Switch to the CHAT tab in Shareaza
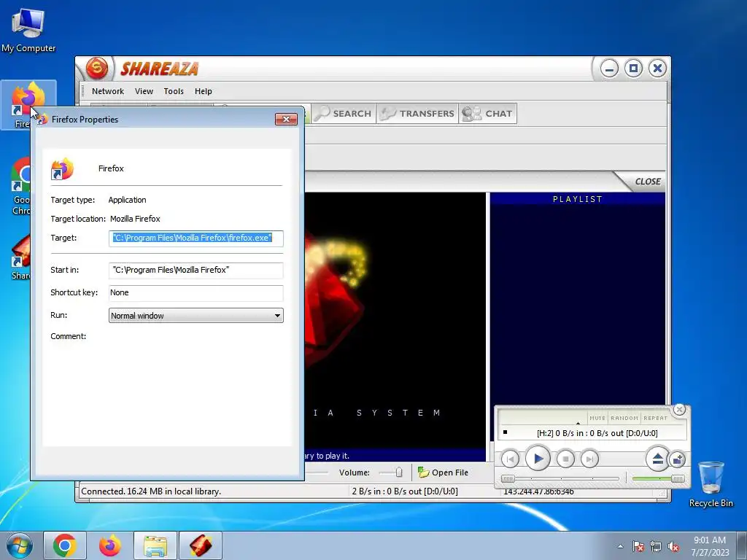 tap(488, 113)
